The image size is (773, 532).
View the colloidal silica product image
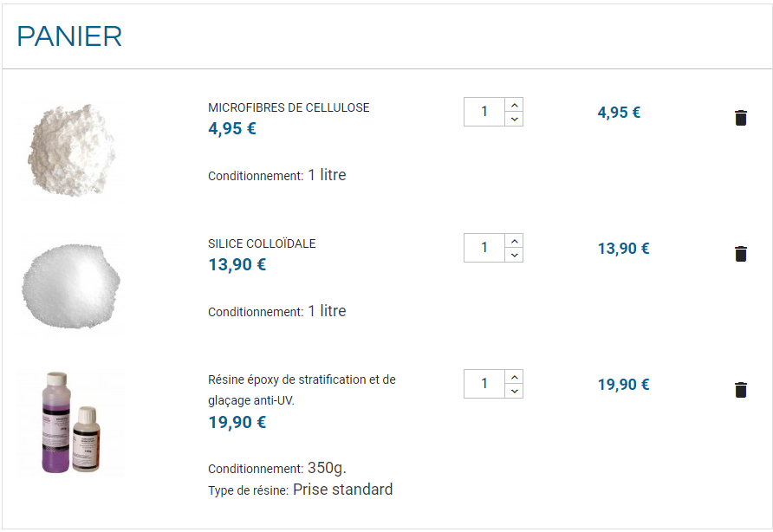click(71, 285)
